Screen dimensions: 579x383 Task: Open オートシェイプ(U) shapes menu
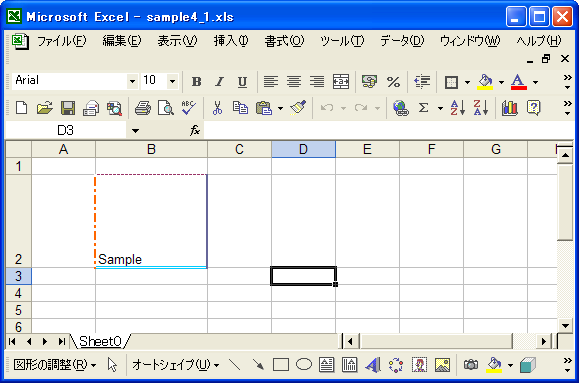tap(176, 365)
